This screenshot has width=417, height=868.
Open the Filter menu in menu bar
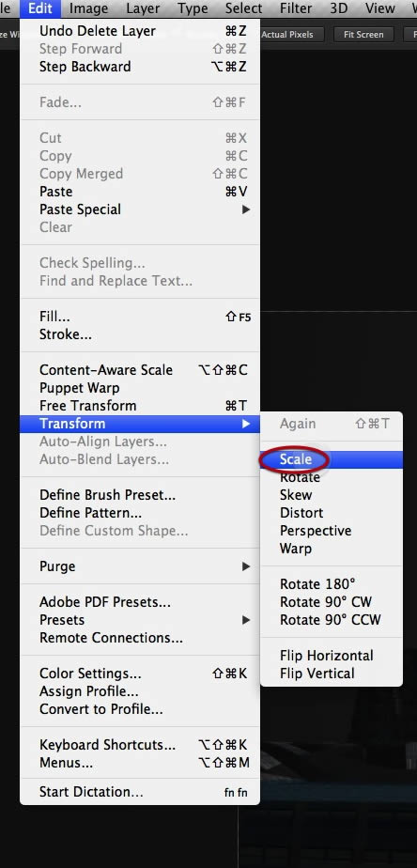coord(296,8)
